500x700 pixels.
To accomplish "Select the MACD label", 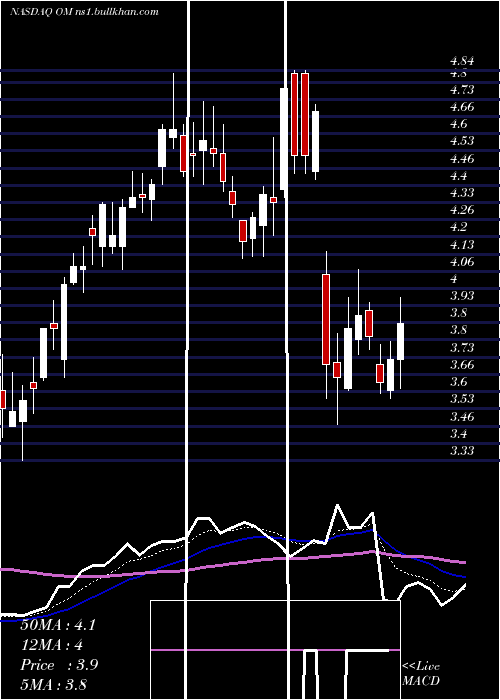I will tap(421, 681).
